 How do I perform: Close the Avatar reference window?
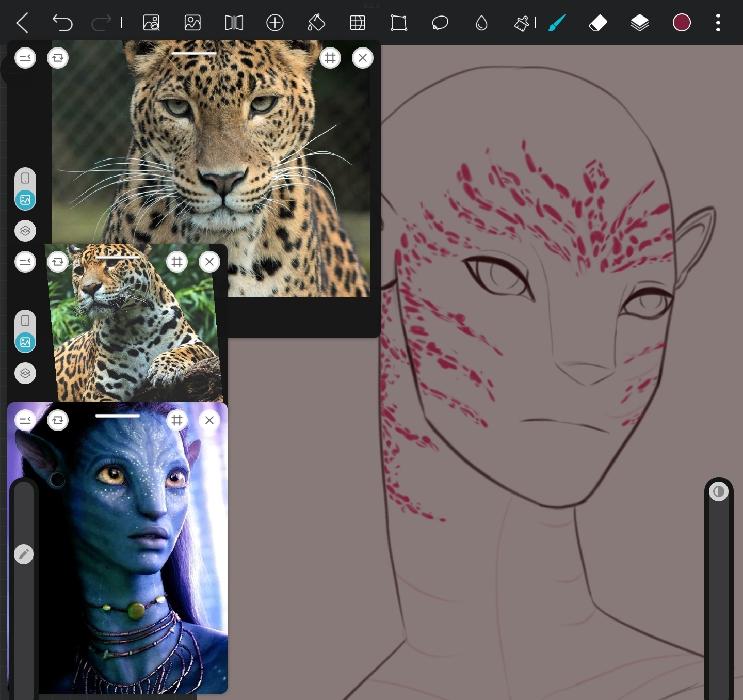tap(209, 420)
